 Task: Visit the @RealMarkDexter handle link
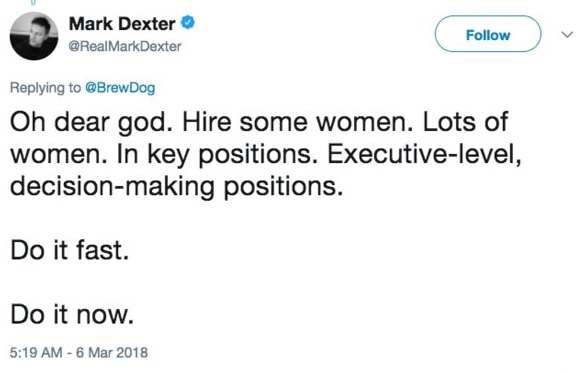point(125,46)
